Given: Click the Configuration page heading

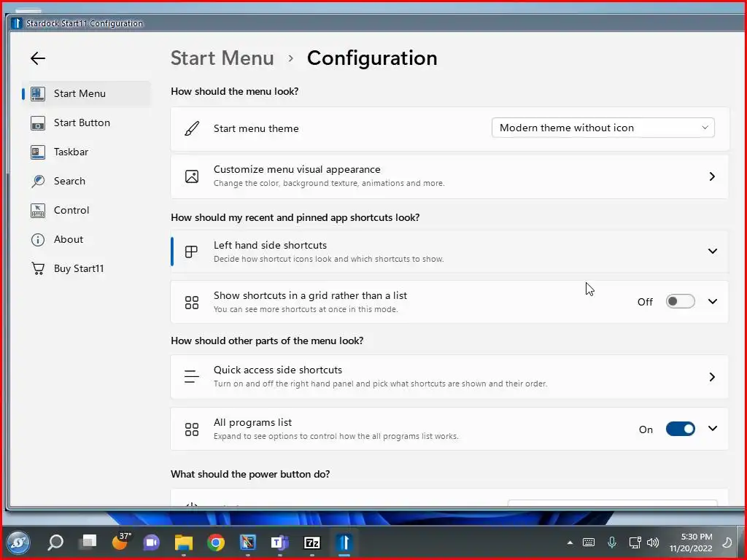Looking at the screenshot, I should (x=372, y=58).
